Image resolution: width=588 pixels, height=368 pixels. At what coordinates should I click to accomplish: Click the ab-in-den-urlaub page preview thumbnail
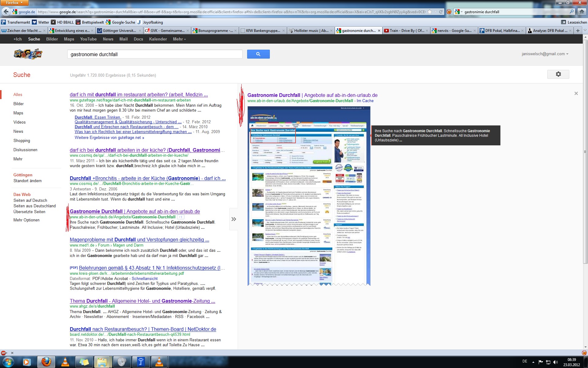pyautogui.click(x=309, y=196)
